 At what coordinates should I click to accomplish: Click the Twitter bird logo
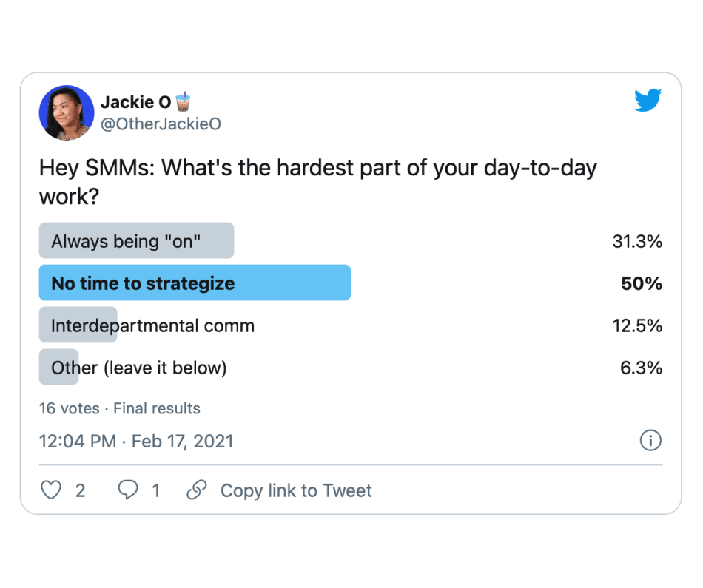point(647,101)
